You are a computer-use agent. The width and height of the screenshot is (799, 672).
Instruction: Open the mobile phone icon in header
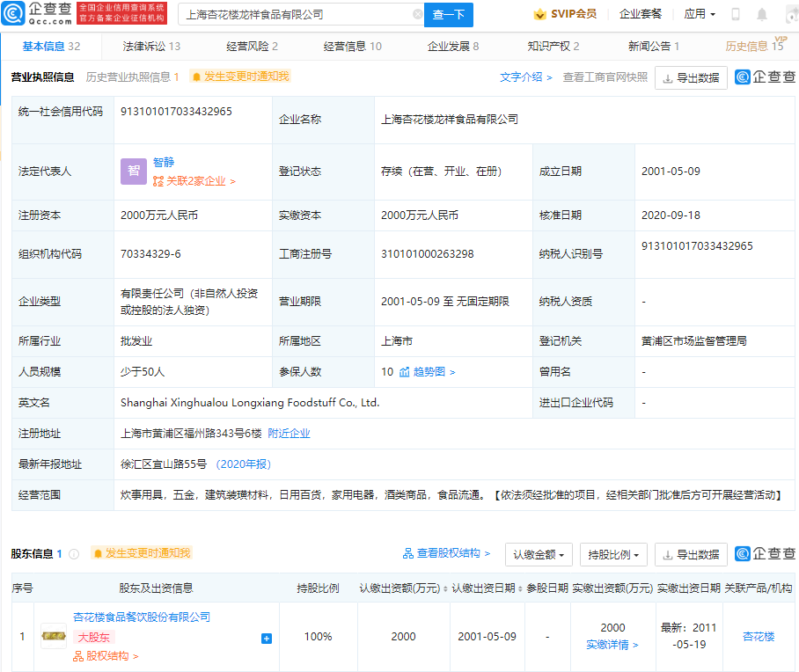(736, 14)
